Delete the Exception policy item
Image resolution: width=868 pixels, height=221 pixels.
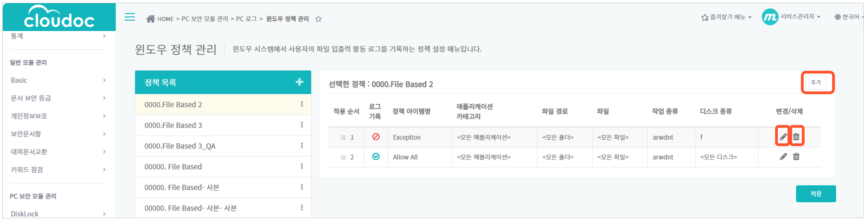(796, 136)
